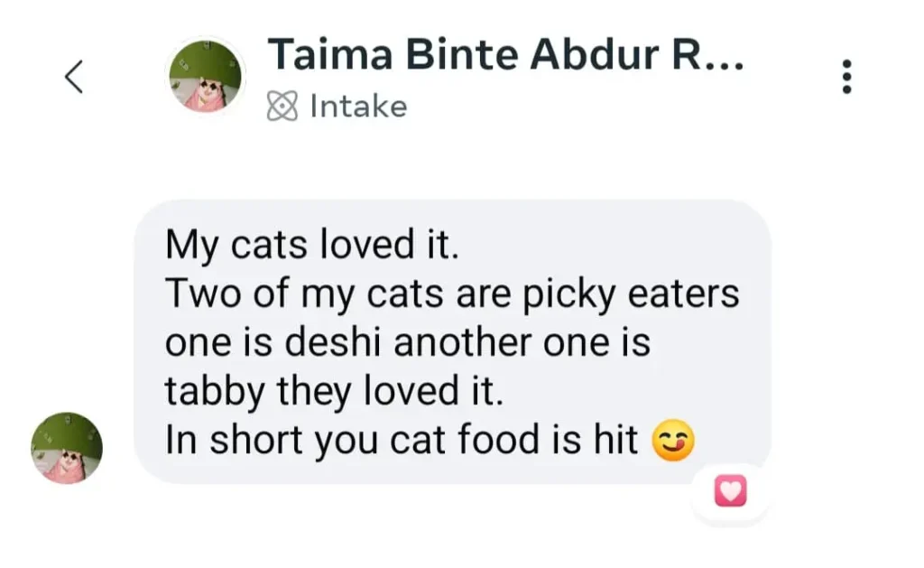Viewport: 924px width, 568px height.
Task: Tap the heart reaction on the message
Action: (x=730, y=492)
